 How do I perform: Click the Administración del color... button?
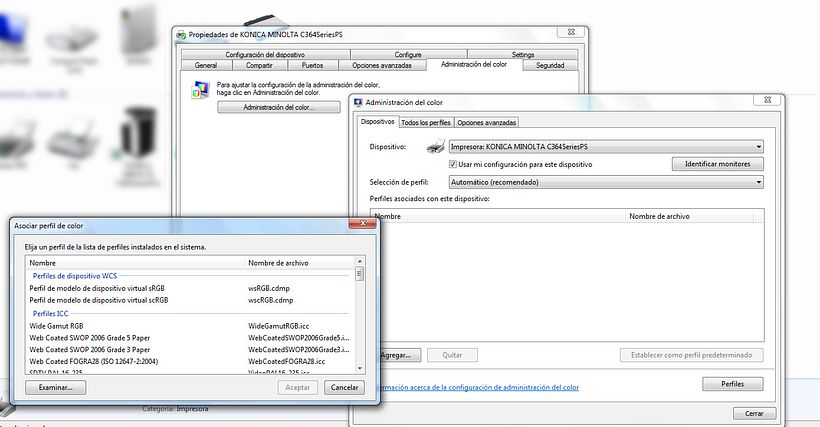(279, 107)
